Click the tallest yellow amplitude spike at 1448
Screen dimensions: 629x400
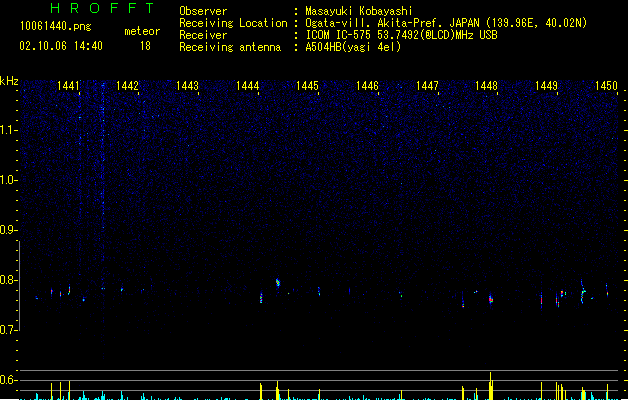(490, 386)
